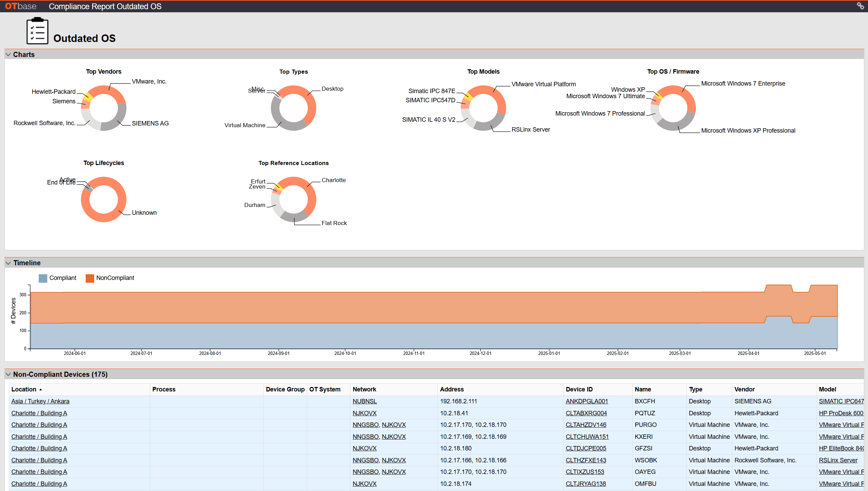
Task: Click Microsoft Windows XP Professional label
Action: coord(748,131)
